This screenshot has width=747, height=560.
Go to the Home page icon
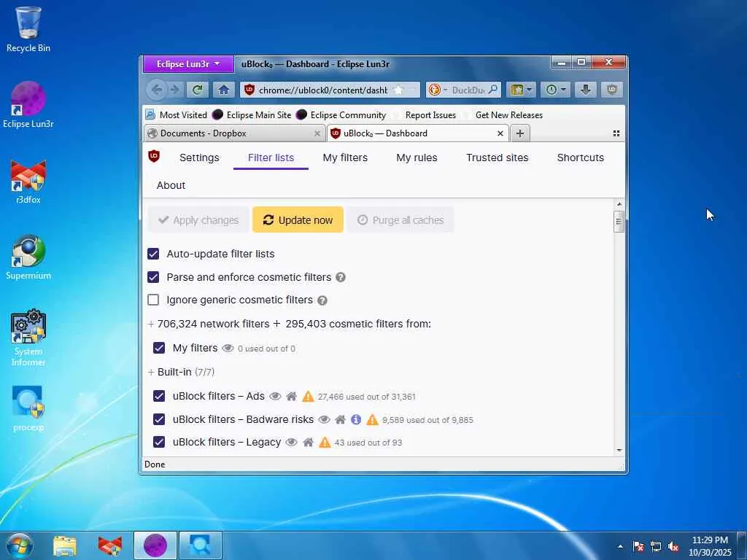tap(223, 90)
